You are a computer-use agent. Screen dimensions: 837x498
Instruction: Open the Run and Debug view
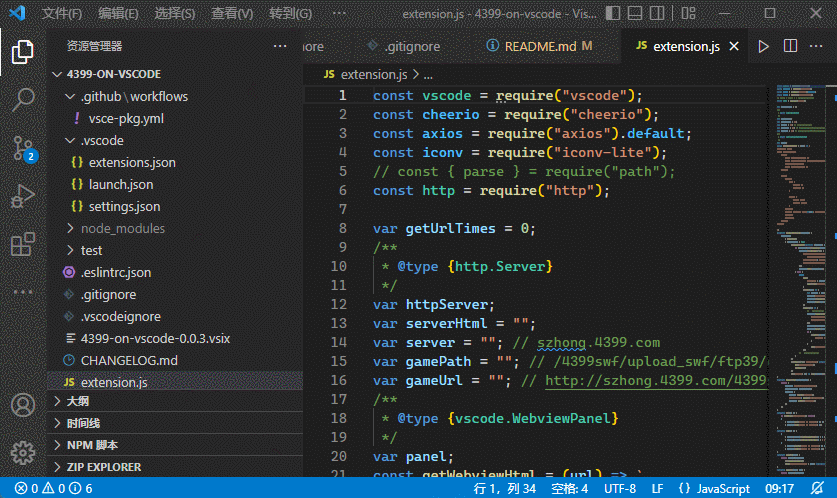click(x=22, y=196)
